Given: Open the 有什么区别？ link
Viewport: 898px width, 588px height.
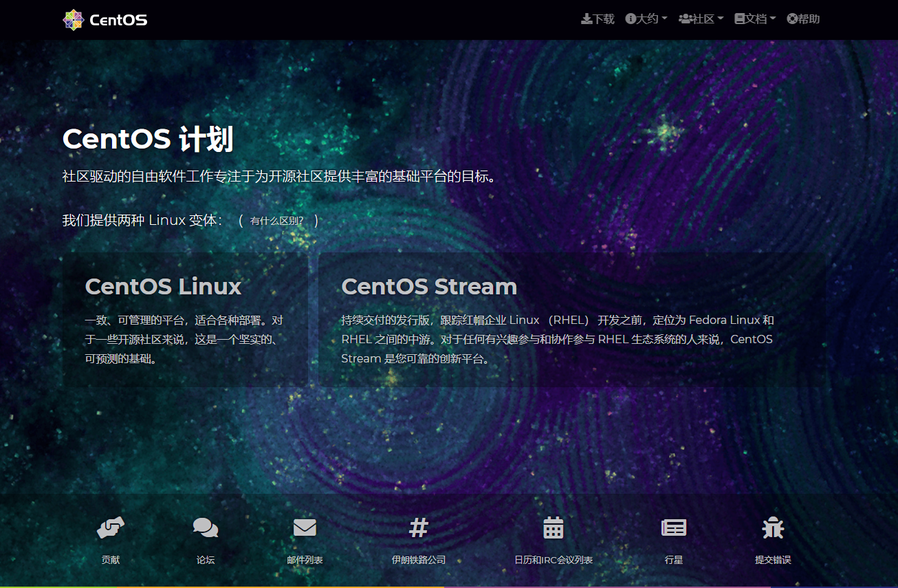Looking at the screenshot, I should click(x=277, y=221).
